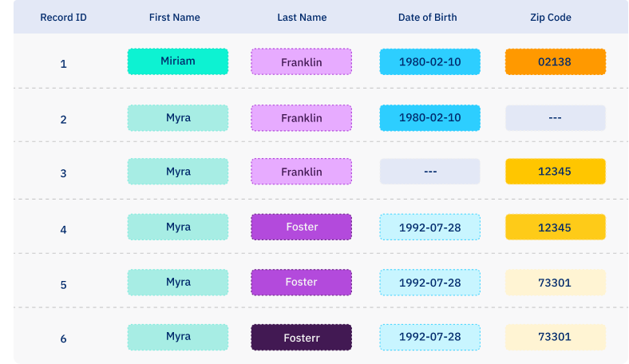
Task: Click the 12345 zip code in record 4
Action: pyautogui.click(x=555, y=227)
